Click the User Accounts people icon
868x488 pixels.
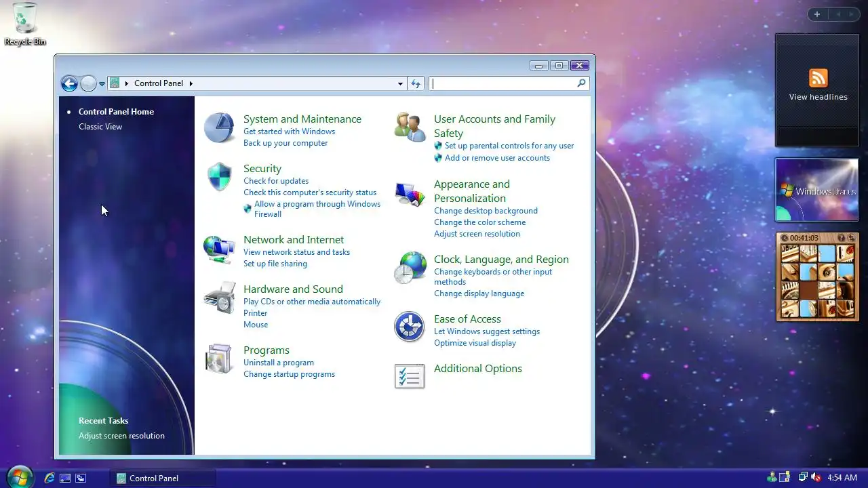(410, 127)
